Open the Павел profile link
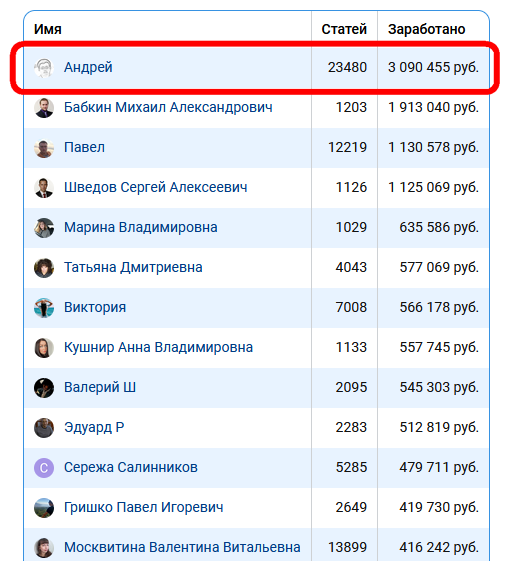 (84, 147)
